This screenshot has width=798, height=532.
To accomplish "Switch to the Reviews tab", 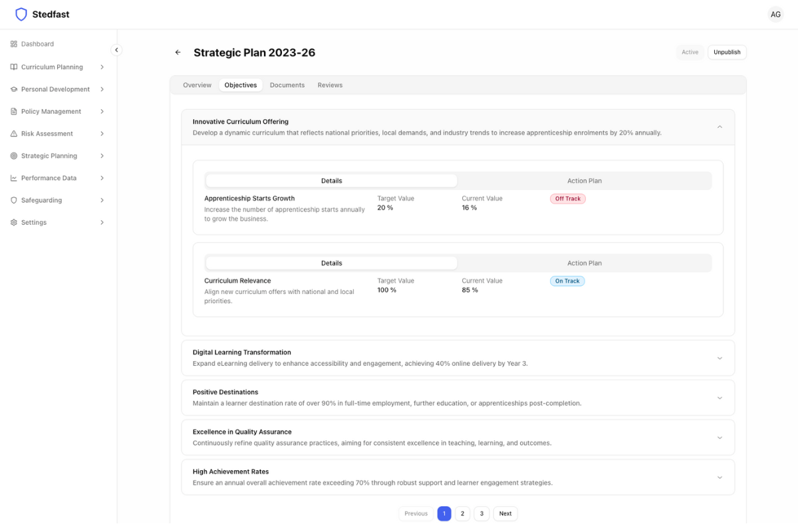I will [x=330, y=85].
